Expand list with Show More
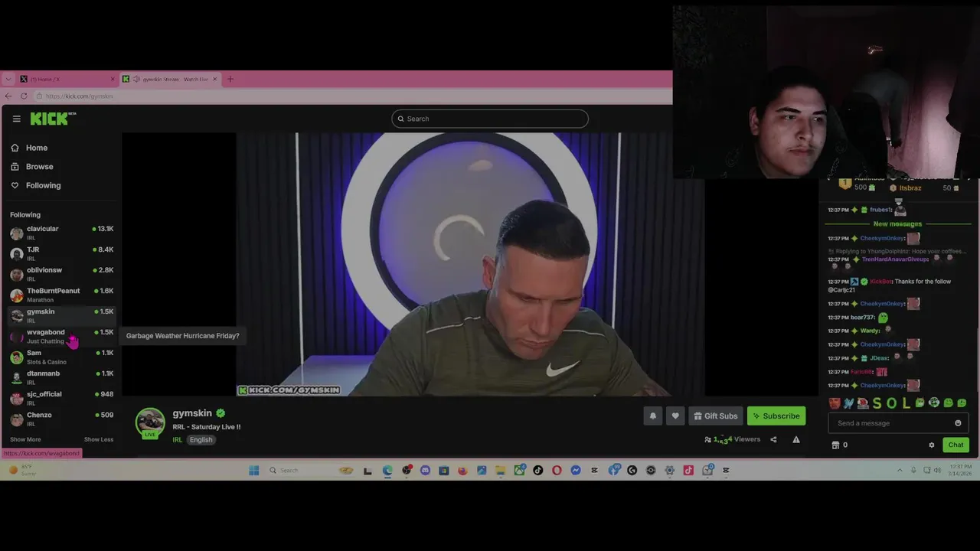980x551 pixels. click(x=25, y=439)
